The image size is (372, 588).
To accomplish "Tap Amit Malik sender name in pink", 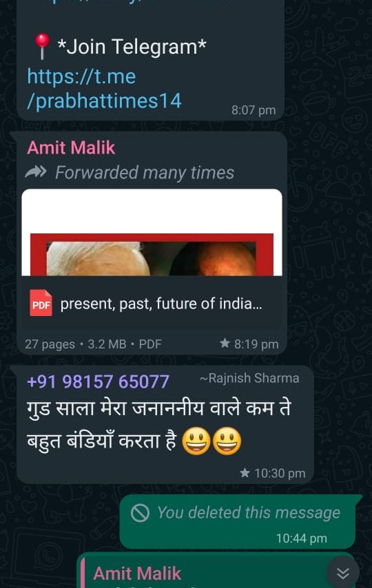I will coord(71,147).
